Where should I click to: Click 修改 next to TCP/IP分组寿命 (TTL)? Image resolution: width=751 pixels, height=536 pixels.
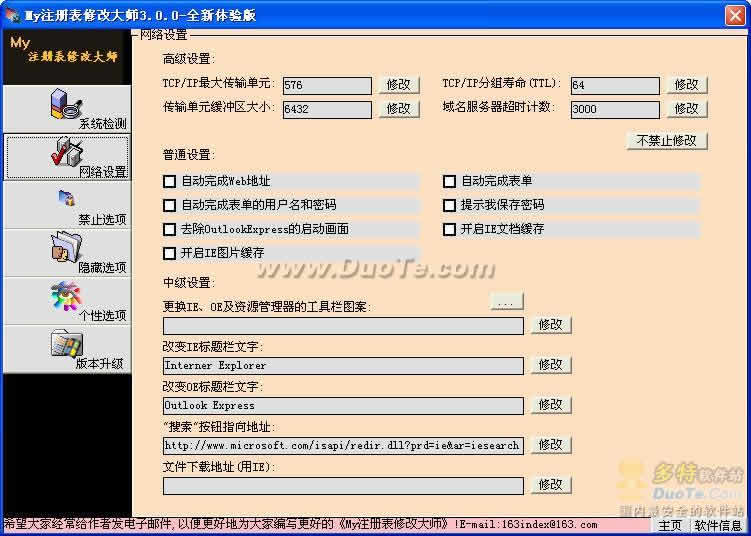[687, 85]
